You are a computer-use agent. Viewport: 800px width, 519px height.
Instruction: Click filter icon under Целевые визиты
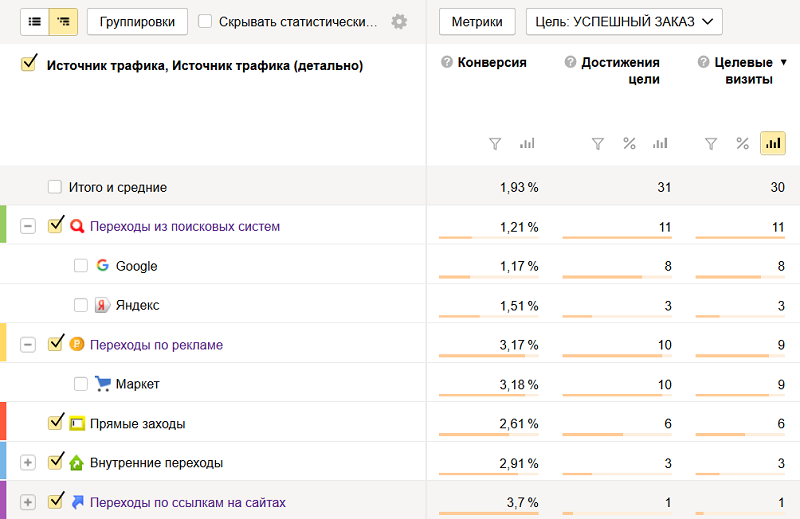711,144
